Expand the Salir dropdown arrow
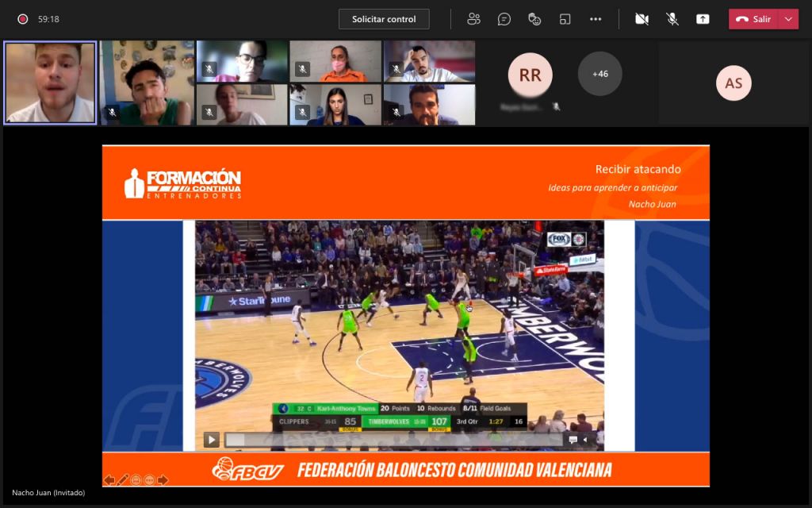 click(x=789, y=19)
